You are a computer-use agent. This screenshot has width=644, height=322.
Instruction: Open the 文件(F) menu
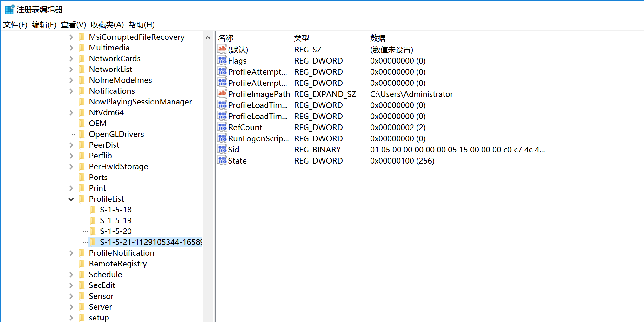pyautogui.click(x=15, y=25)
